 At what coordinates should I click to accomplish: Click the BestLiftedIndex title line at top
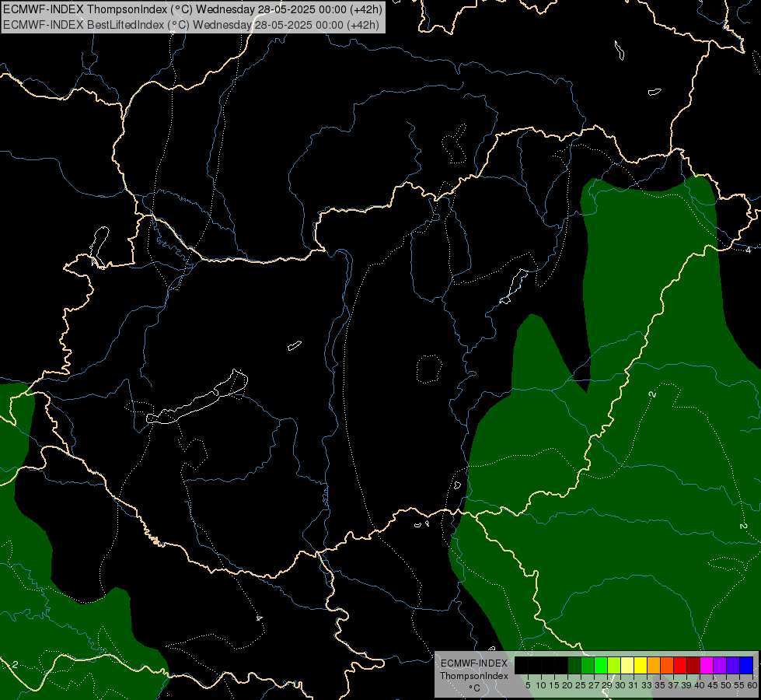(191, 25)
